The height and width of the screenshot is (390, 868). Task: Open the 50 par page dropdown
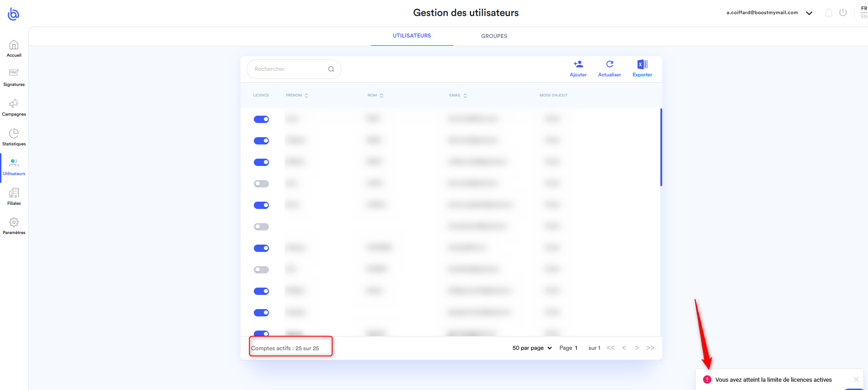(532, 348)
